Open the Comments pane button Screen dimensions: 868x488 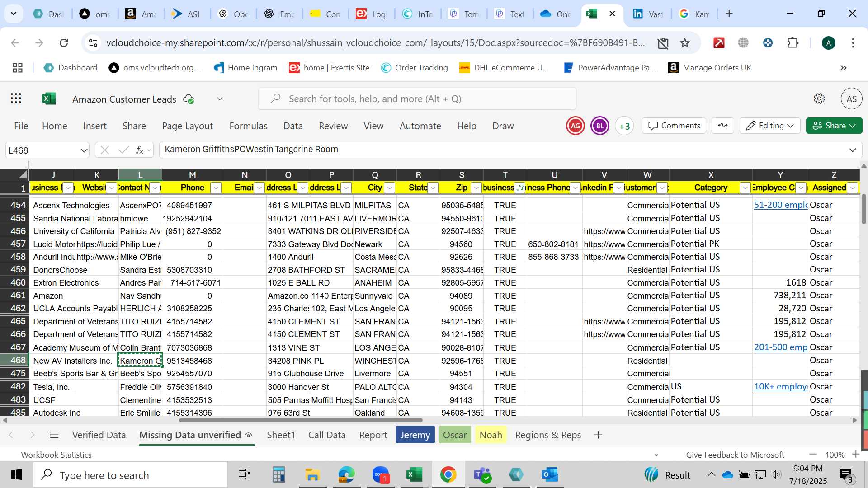pos(674,126)
